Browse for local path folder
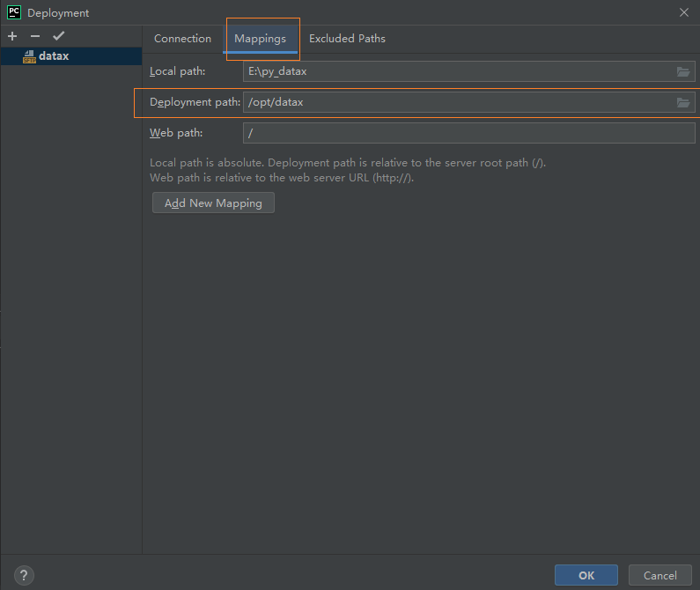The width and height of the screenshot is (700, 590). point(683,71)
